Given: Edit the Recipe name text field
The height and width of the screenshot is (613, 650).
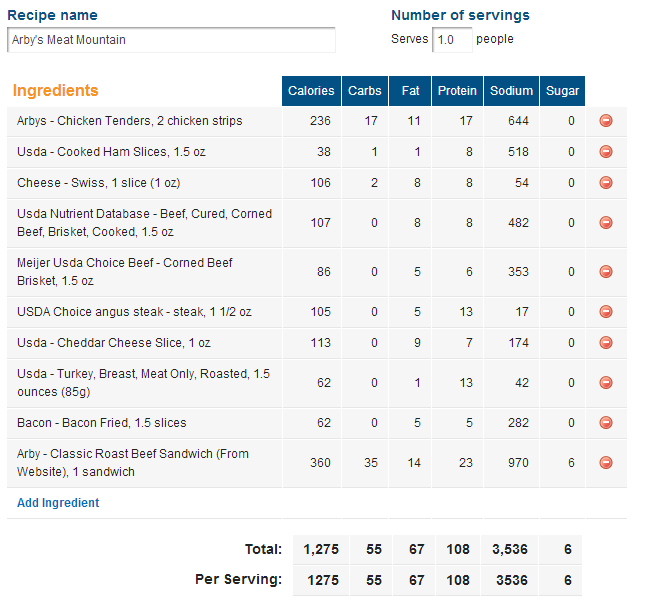Looking at the screenshot, I should click(x=171, y=40).
